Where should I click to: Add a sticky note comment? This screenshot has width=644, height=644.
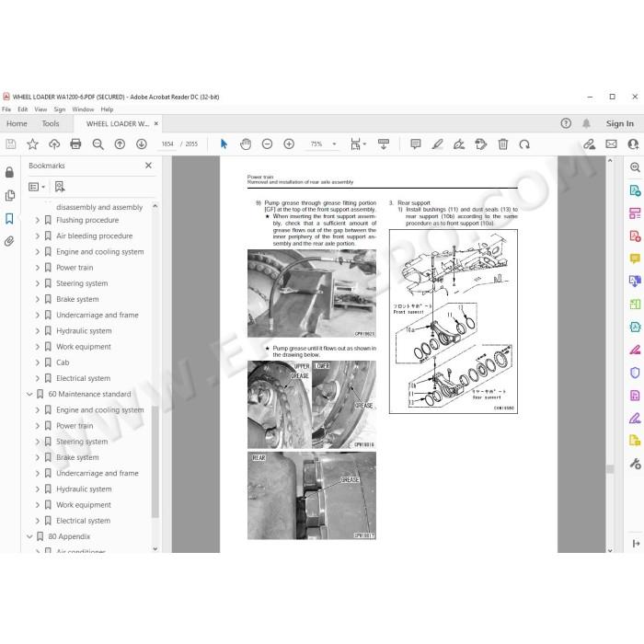point(416,144)
